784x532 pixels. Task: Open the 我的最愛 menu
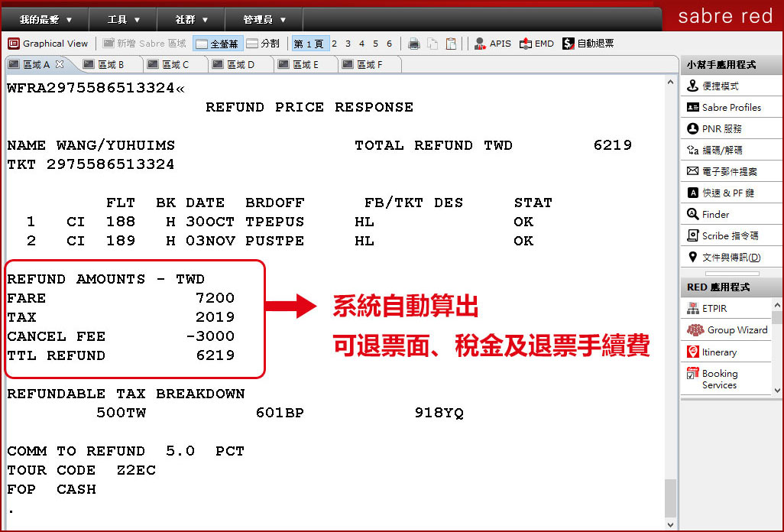46,20
